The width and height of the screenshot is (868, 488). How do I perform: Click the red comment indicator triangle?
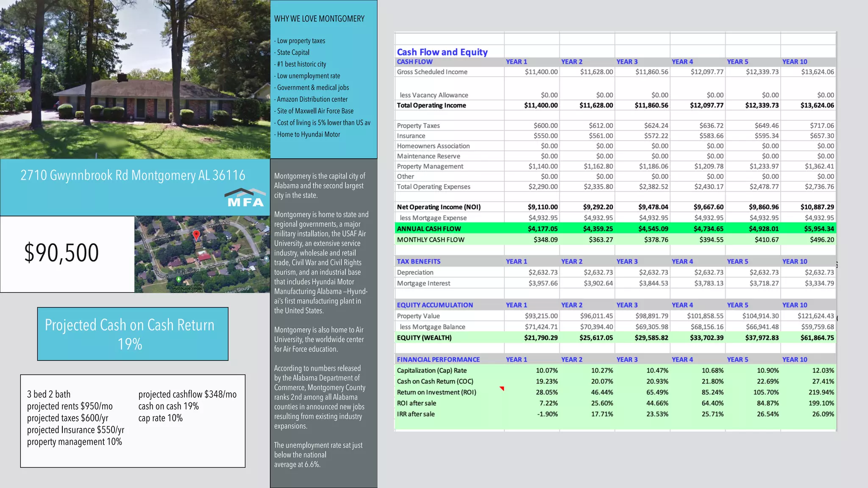click(x=502, y=388)
